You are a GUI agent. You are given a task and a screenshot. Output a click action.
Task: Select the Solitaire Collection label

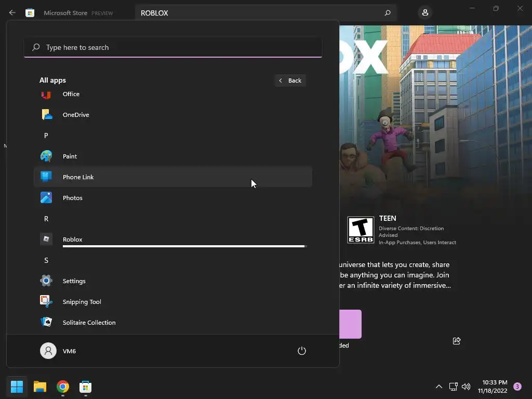click(x=89, y=322)
